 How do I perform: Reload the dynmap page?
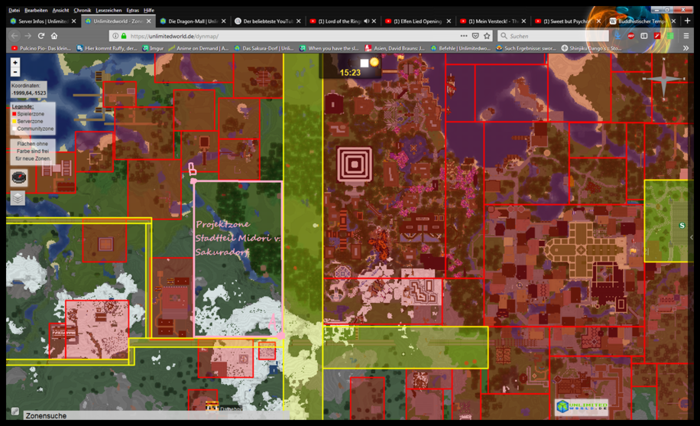coord(41,36)
